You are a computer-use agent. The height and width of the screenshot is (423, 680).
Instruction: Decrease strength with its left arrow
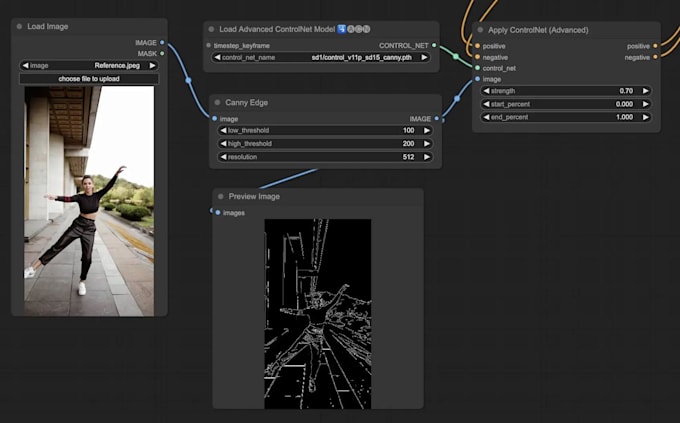click(x=486, y=91)
